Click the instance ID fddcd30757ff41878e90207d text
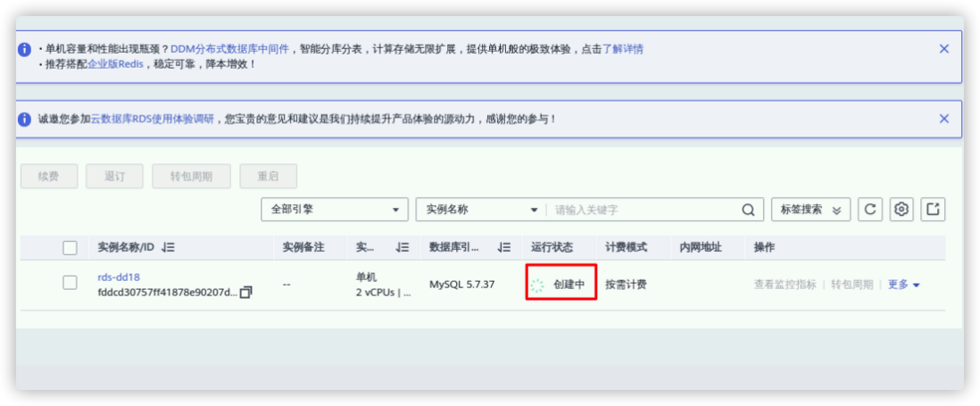Viewport: 980px width, 406px height. [x=168, y=293]
